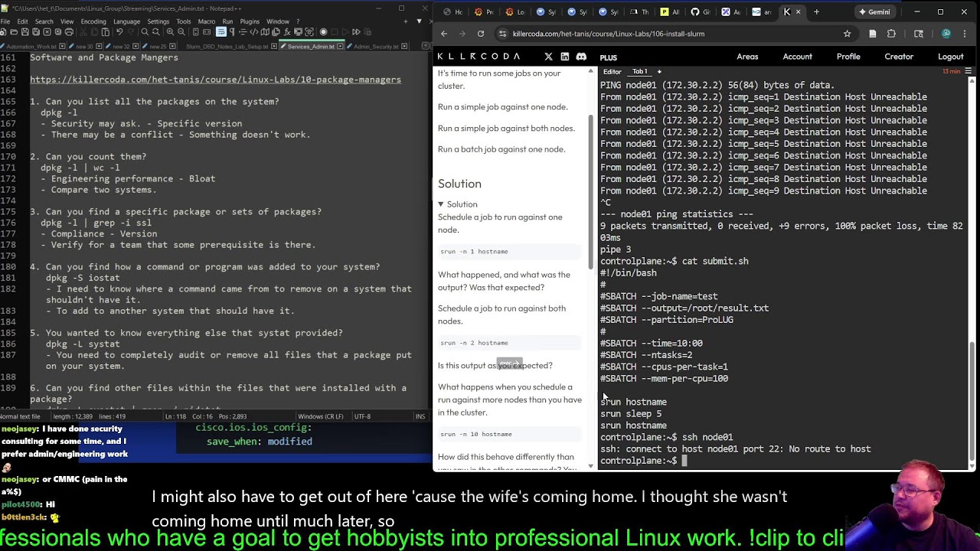The image size is (980, 551).
Task: Switch to the Admin_Security.txt tab
Action: pos(377,47)
